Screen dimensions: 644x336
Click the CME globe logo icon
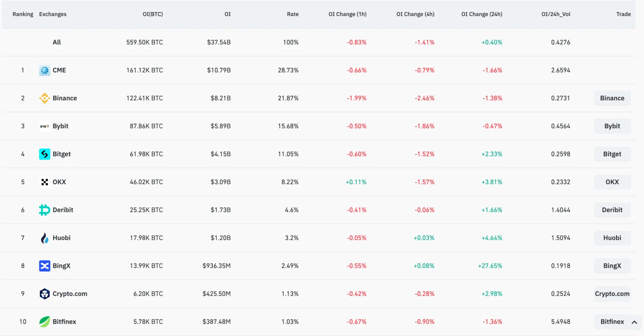(45, 70)
